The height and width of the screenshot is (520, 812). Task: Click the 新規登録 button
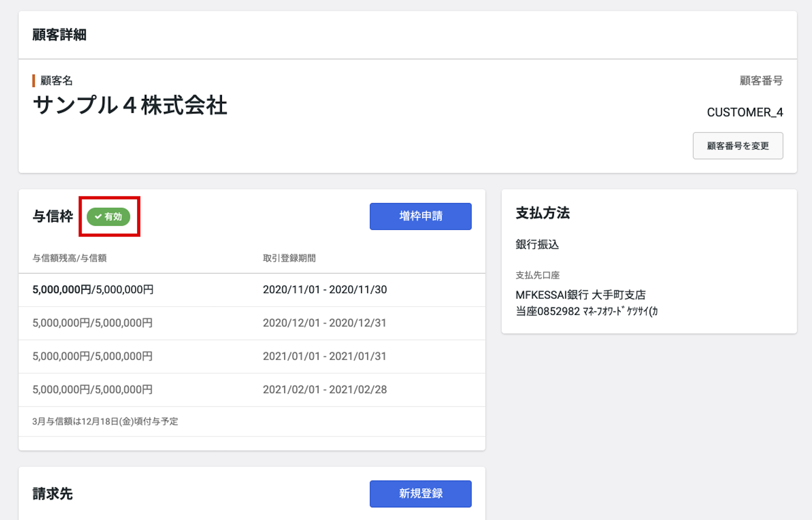(x=420, y=493)
